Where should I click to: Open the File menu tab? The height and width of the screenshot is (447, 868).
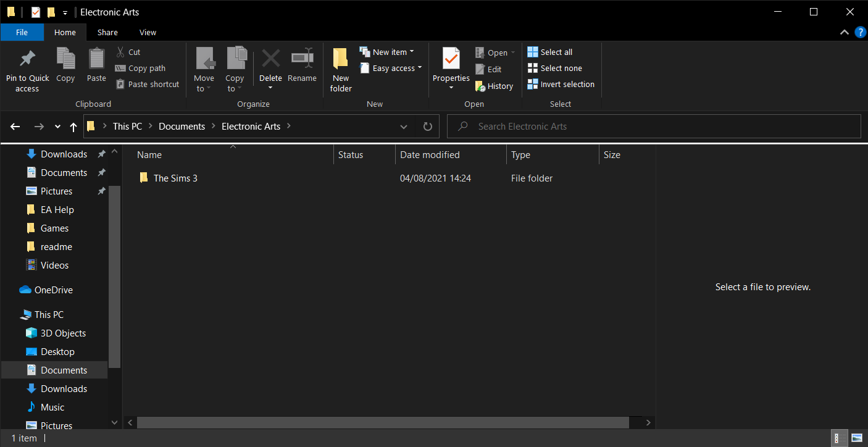coord(22,33)
